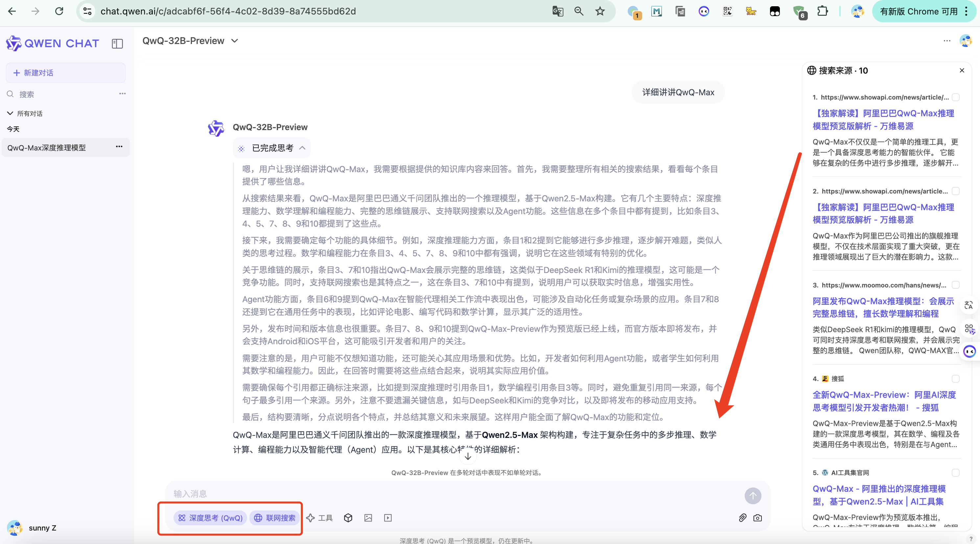
Task: Start a new chat with 新建对话
Action: 65,73
